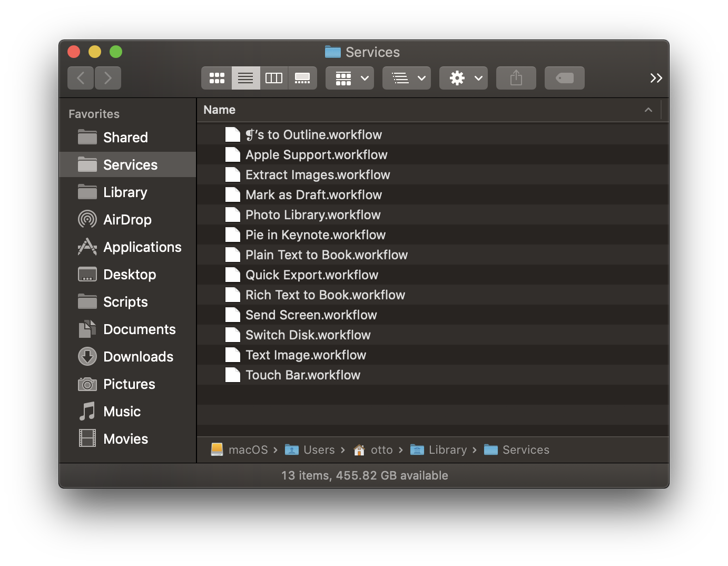Click the back navigation arrow
Image resolution: width=728 pixels, height=566 pixels.
[80, 77]
